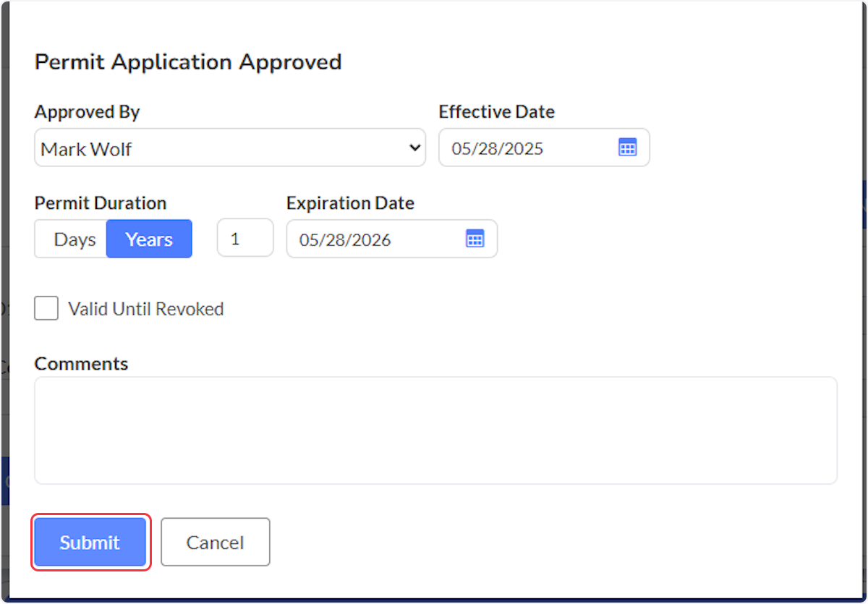Click the Approved By label
The image size is (868, 604).
click(x=87, y=112)
